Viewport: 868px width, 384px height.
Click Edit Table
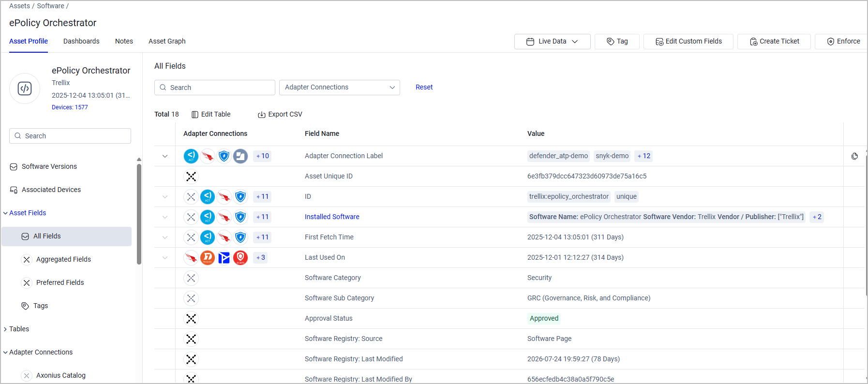[x=211, y=115]
